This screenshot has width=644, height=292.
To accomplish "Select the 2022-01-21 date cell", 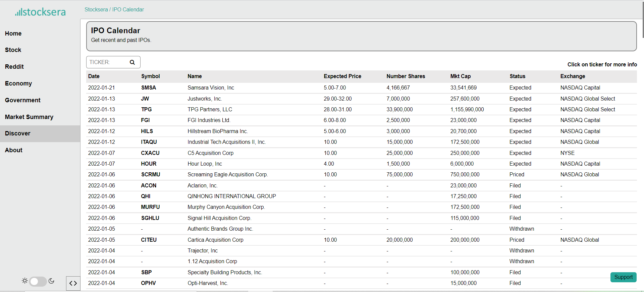I will click(x=102, y=88).
